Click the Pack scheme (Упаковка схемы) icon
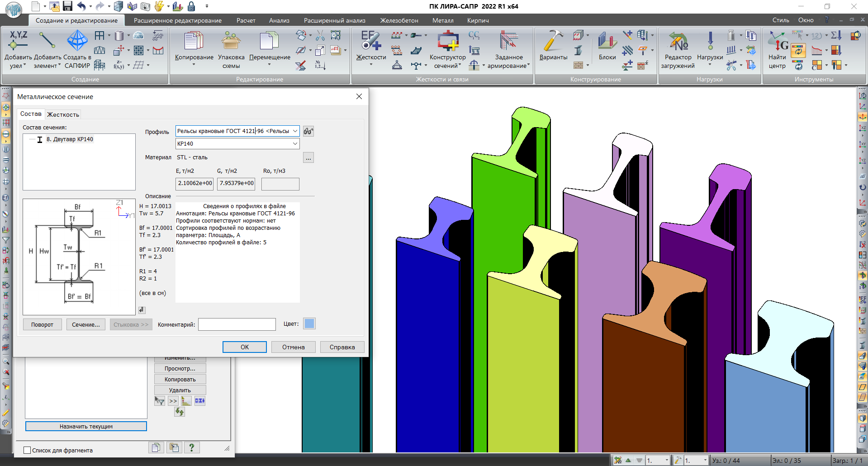The height and width of the screenshot is (466, 868). pyautogui.click(x=231, y=42)
